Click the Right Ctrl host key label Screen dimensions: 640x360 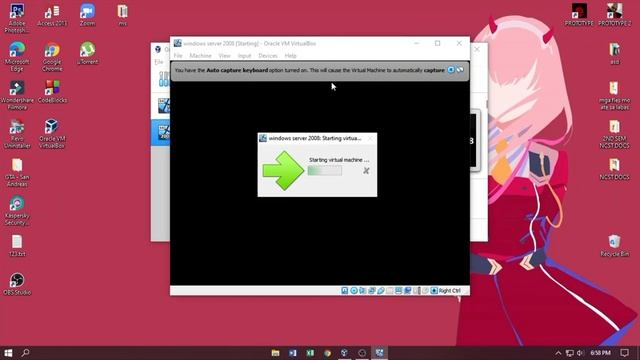pos(450,291)
